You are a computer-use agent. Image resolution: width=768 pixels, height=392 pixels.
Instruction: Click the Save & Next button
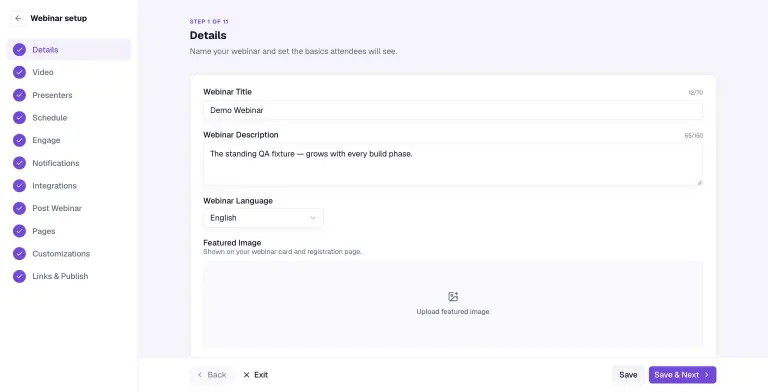point(682,375)
